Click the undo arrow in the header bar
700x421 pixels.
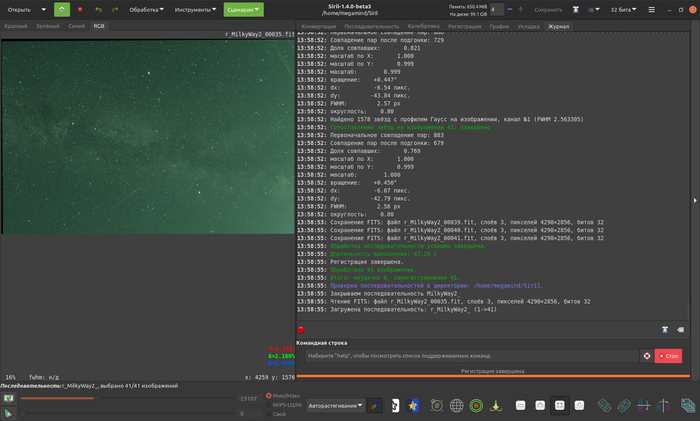tap(98, 9)
